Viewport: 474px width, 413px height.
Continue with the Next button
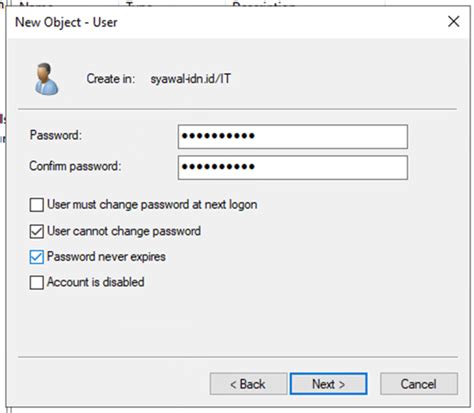(328, 384)
